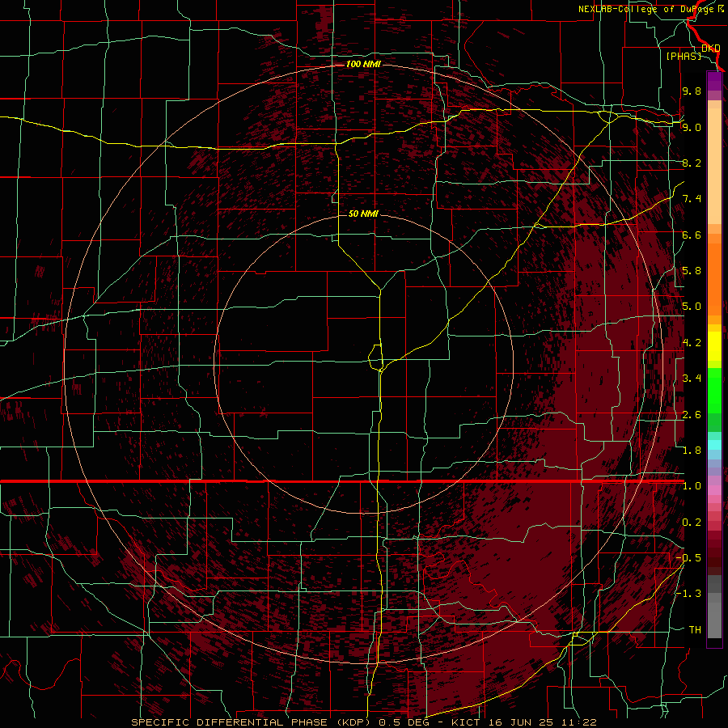728x728 pixels.
Task: Click the "100 NMI" range ring label
Action: 363,64
